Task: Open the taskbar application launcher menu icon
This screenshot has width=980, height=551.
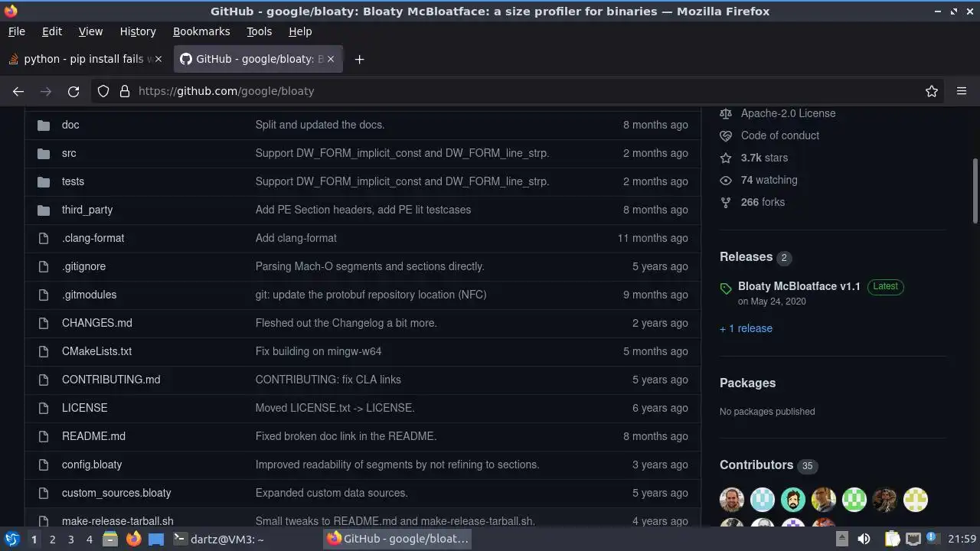Action: 12,539
